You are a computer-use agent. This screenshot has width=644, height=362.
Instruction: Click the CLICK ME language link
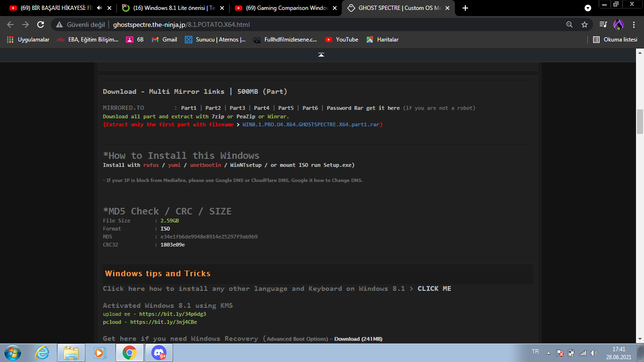point(434,288)
